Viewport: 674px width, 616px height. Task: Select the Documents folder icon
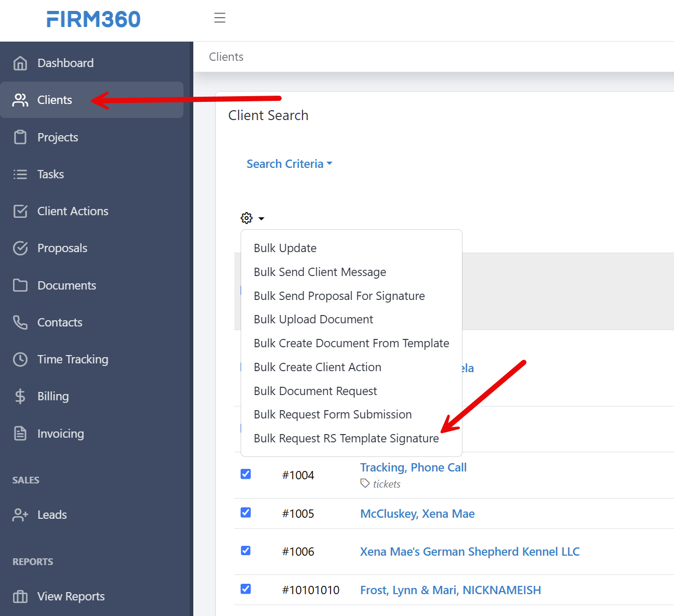[x=20, y=285]
